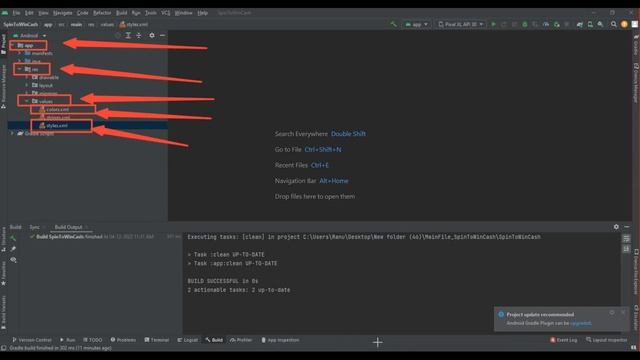Click the eye view-options icon in Build panel
The height and width of the screenshot is (360, 640).
[x=13, y=260]
